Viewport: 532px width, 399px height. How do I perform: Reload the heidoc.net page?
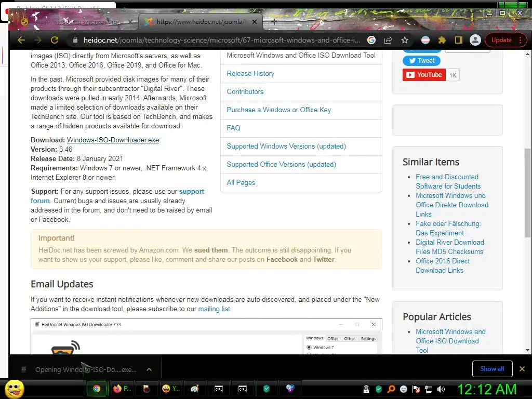(55, 40)
